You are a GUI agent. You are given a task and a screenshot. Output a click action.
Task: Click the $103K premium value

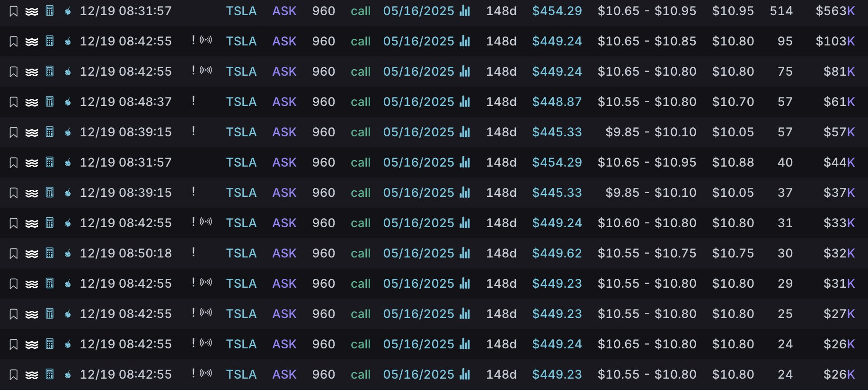835,41
